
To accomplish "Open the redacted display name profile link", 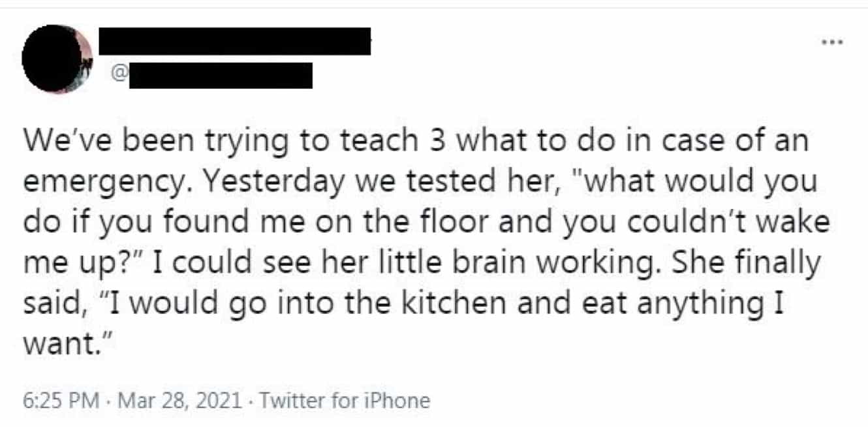I will (x=234, y=41).
